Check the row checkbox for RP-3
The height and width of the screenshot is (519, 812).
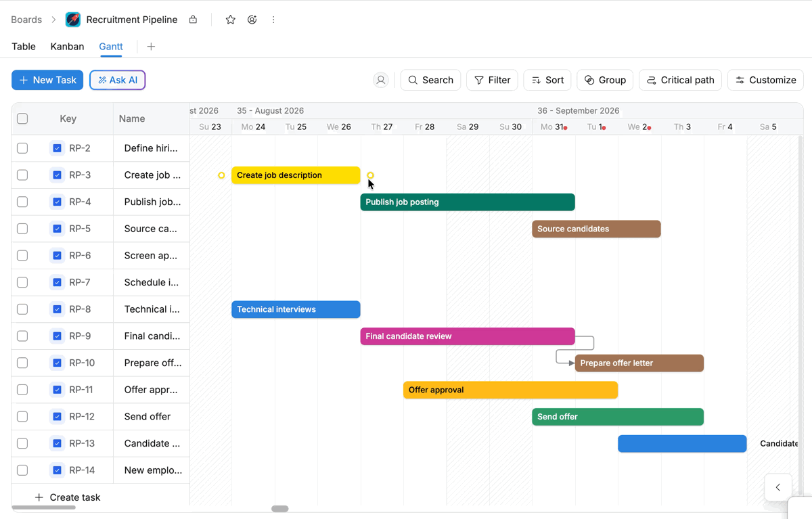22,175
